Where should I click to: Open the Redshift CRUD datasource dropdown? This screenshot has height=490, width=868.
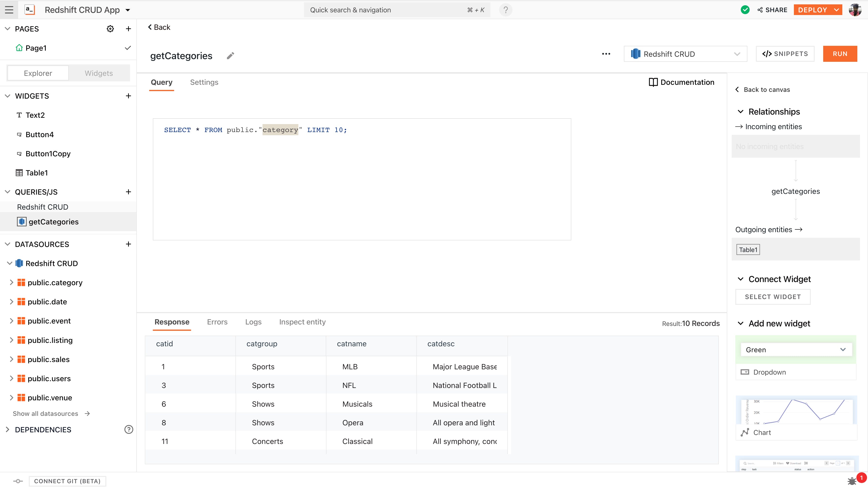tap(685, 54)
